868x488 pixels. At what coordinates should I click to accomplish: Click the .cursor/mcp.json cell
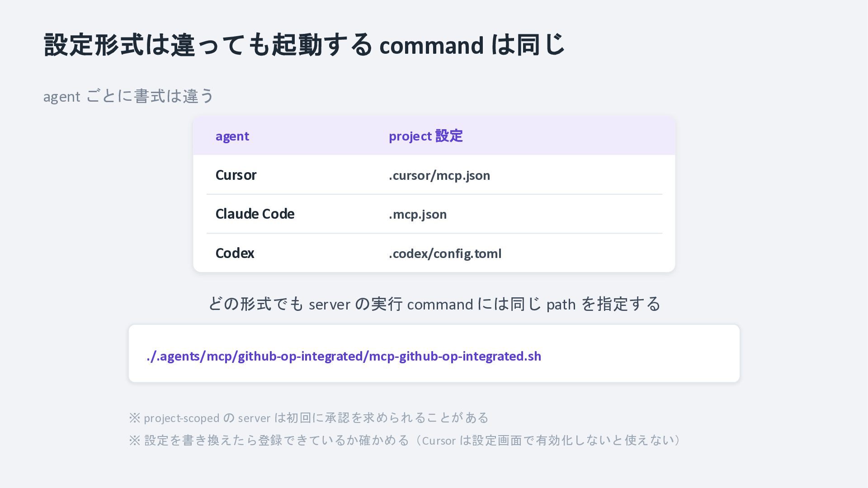tap(439, 175)
